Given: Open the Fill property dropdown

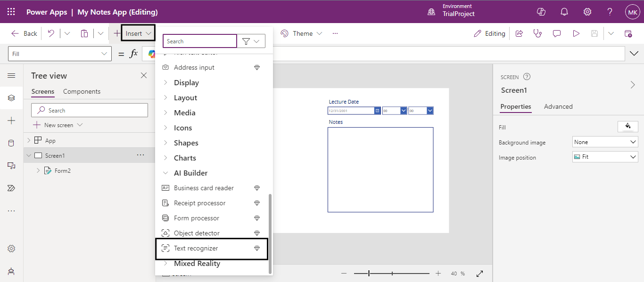Looking at the screenshot, I should point(59,54).
